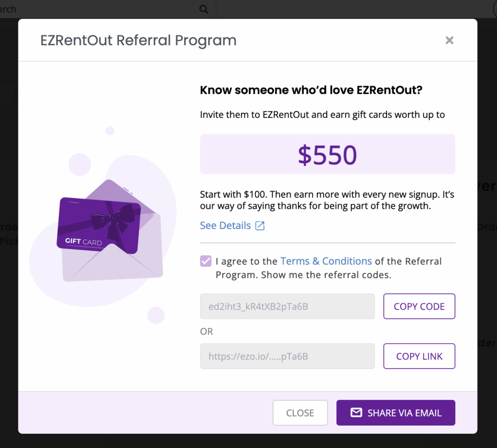Click the $550 reward amount banner

(327, 154)
